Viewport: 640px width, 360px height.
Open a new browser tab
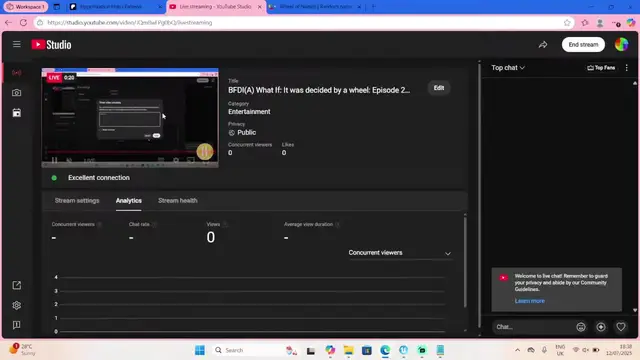373,7
